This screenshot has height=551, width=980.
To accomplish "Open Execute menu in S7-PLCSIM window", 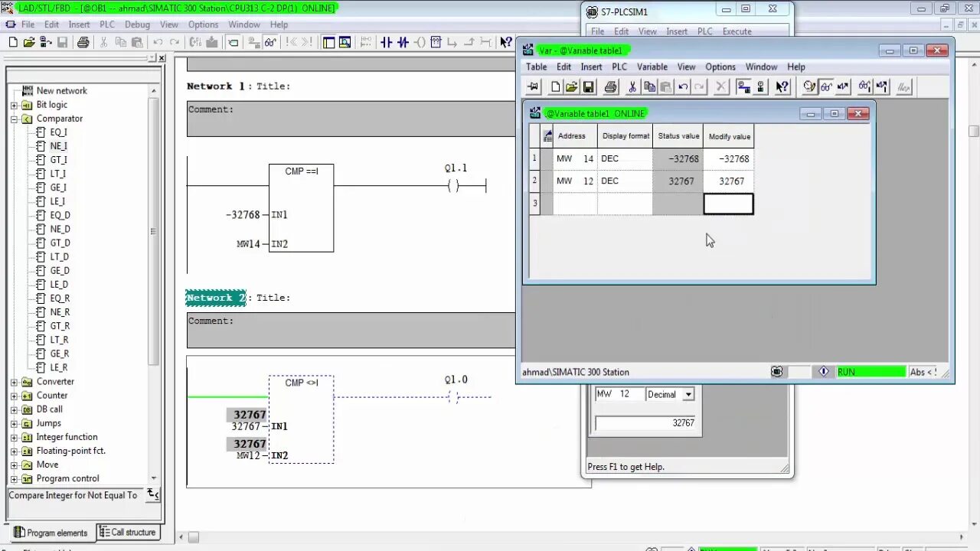I will click(x=737, y=31).
